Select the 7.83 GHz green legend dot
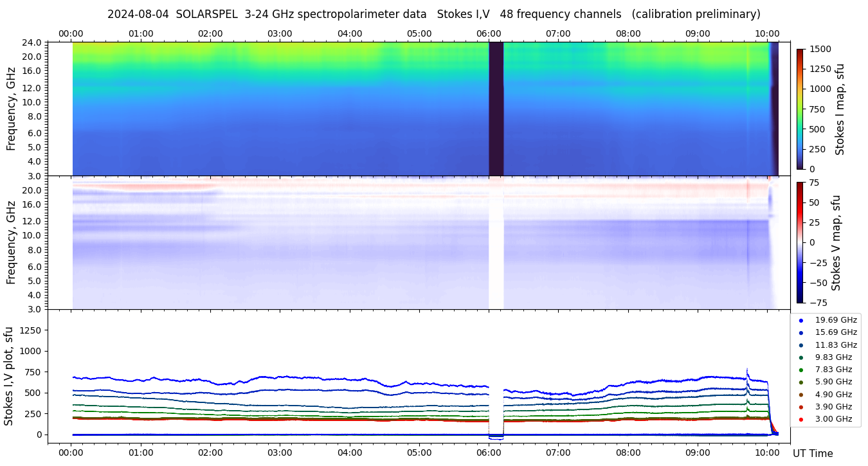This screenshot has width=868, height=466. point(801,370)
